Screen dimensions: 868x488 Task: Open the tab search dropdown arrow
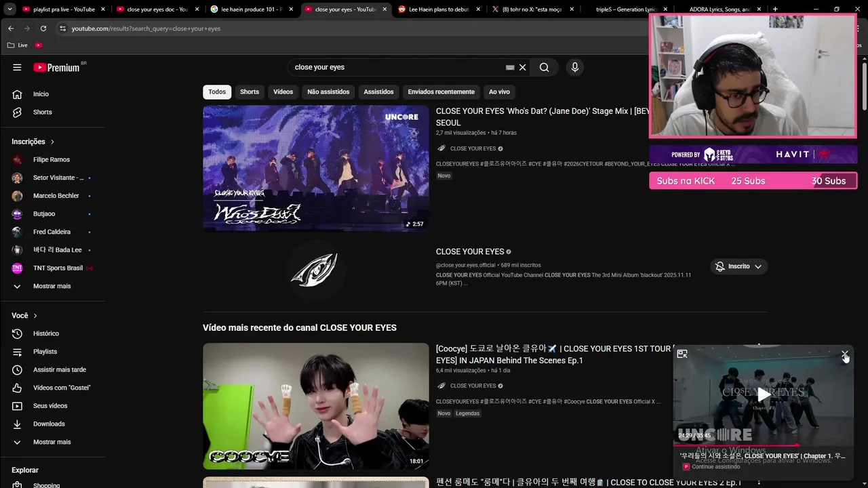[9, 9]
